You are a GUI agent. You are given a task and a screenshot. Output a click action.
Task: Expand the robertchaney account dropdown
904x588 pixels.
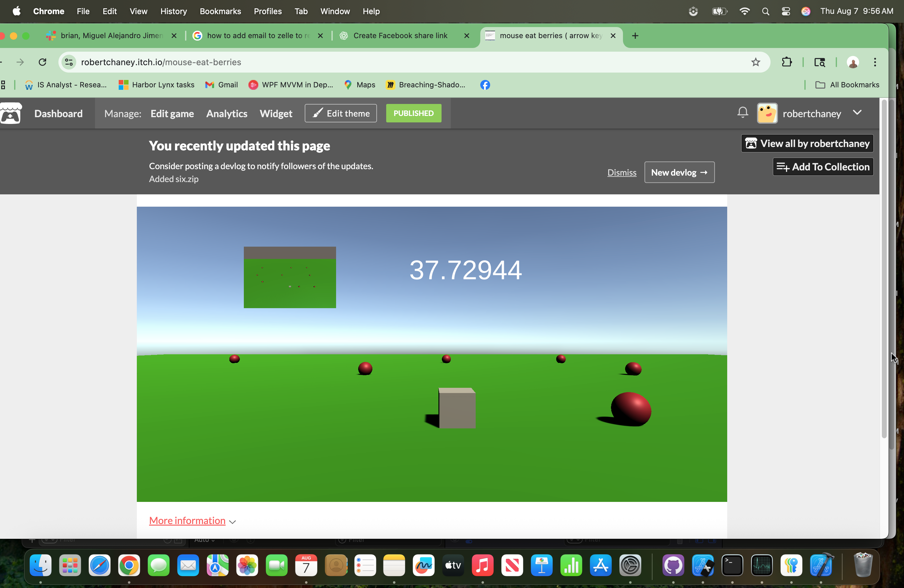[x=857, y=113]
